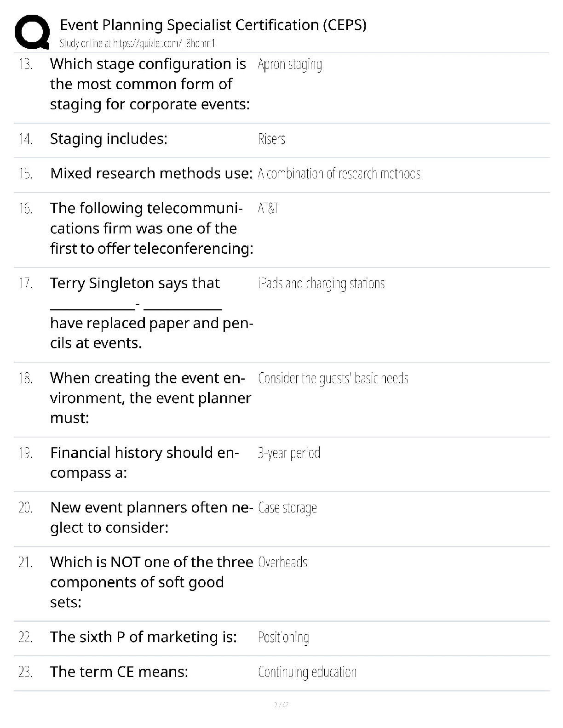Click the 'Overheads' answer
This screenshot has width=563, height=728.
coord(282,563)
